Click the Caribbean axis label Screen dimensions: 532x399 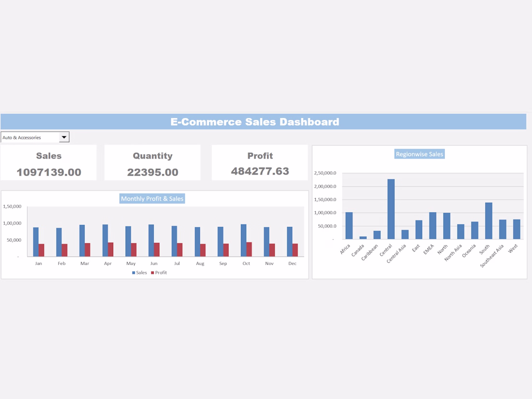tap(369, 252)
